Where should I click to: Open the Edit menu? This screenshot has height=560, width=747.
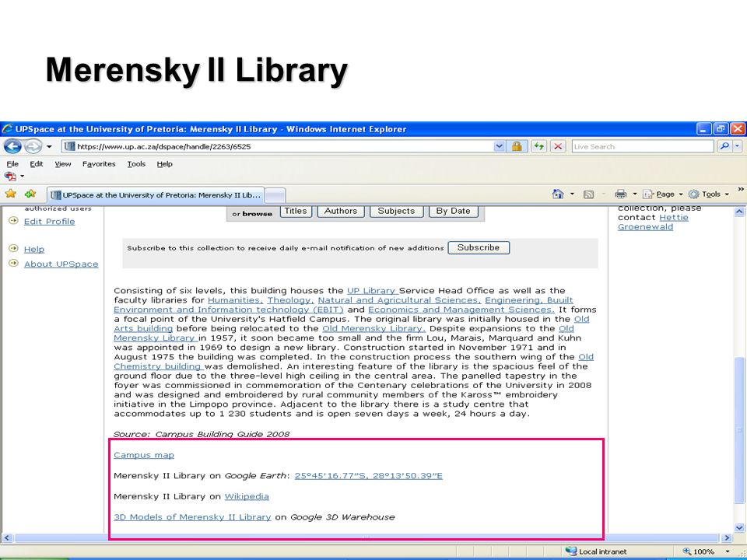[x=37, y=164]
